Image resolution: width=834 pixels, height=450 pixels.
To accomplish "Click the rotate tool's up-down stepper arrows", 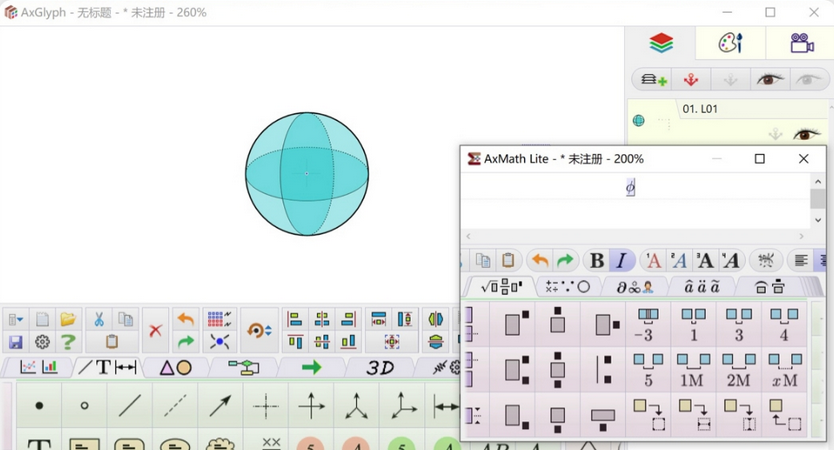I will click(x=268, y=331).
